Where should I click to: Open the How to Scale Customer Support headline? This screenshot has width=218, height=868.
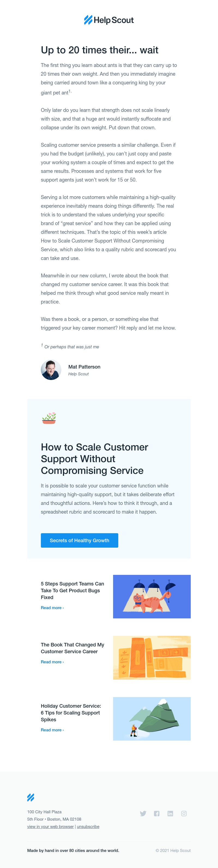pyautogui.click(x=95, y=459)
